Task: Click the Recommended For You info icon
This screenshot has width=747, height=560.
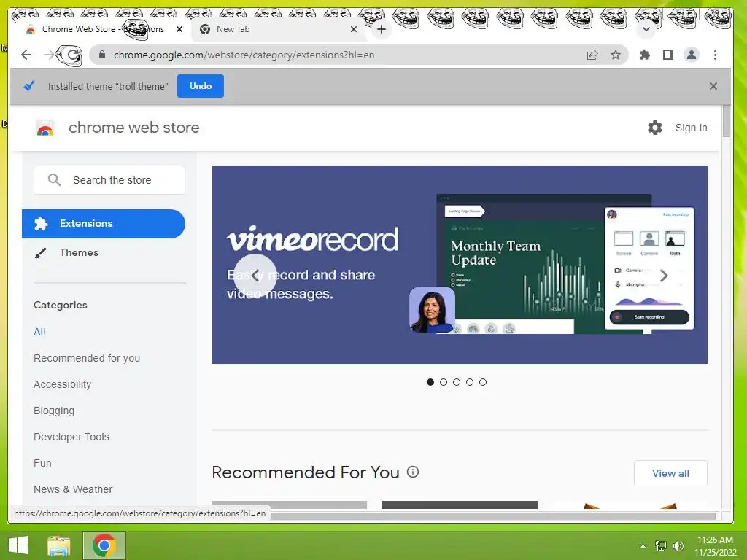Action: click(413, 472)
